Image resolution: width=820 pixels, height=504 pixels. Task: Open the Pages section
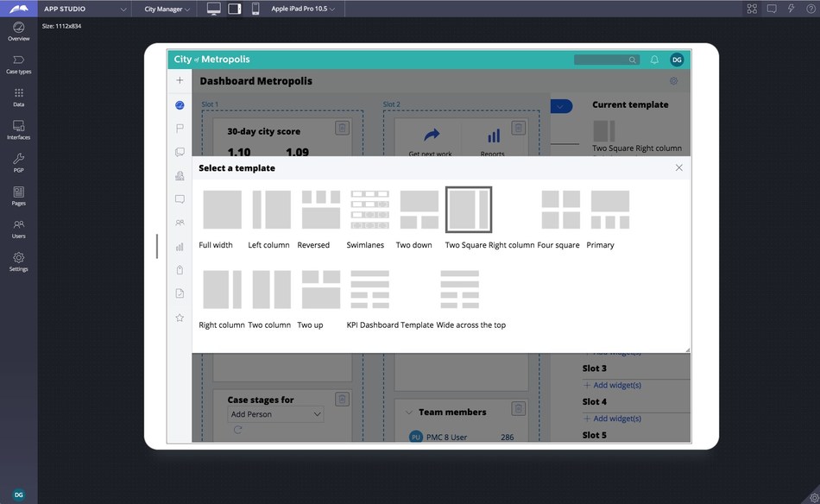(x=18, y=197)
